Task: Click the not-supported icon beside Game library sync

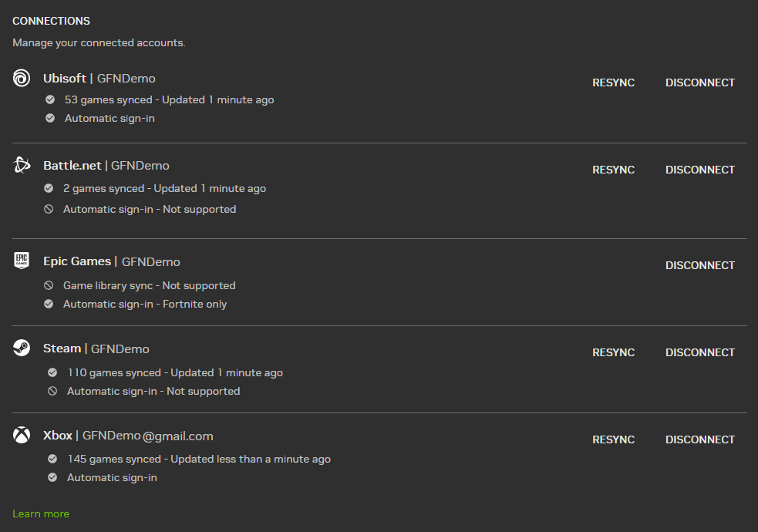Action: coord(49,285)
